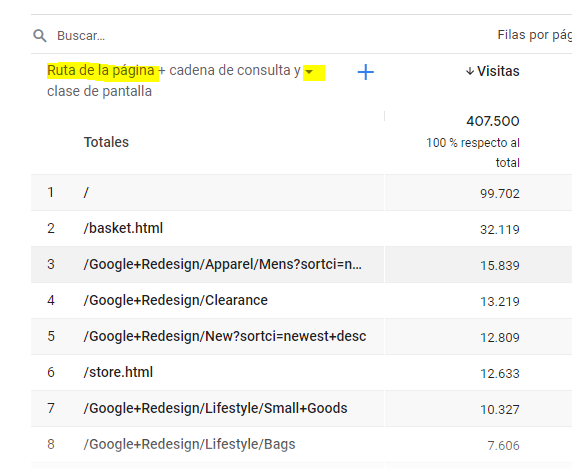Viewport: 572px width, 469px height.
Task: Add a secondary dimension with plus icon
Action: [366, 72]
